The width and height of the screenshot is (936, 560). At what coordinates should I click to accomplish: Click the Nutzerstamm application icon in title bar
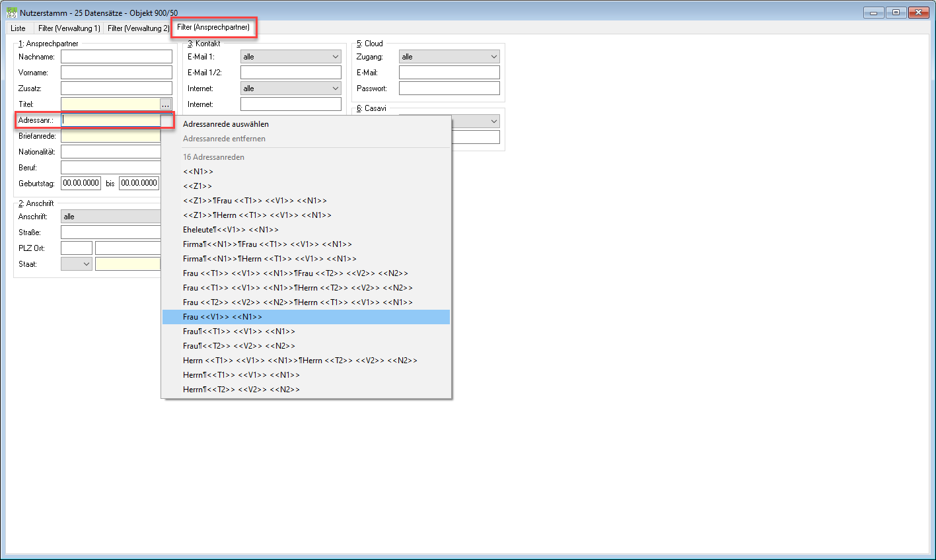(11, 13)
